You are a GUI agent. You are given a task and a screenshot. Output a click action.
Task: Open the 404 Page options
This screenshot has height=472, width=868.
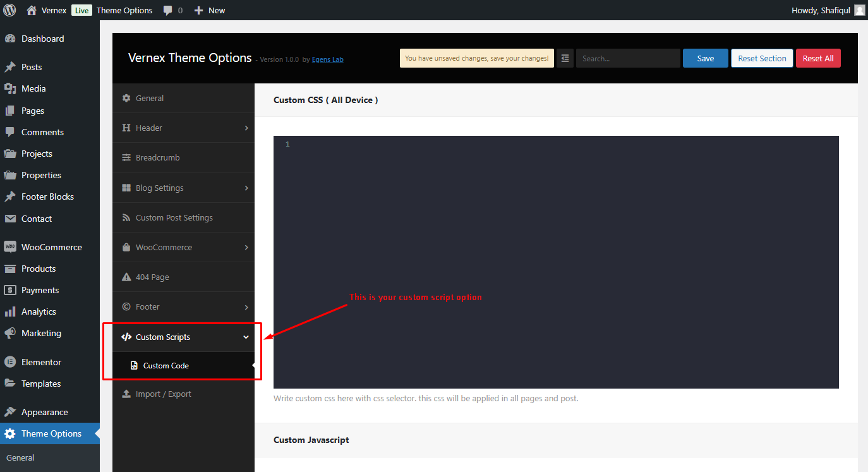click(x=183, y=277)
